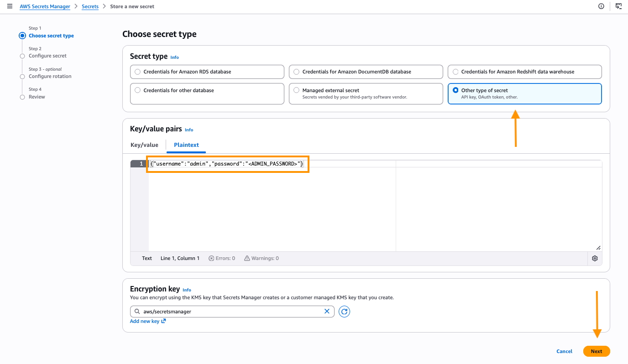Click the Warnings: 0 status indicator

point(262,258)
